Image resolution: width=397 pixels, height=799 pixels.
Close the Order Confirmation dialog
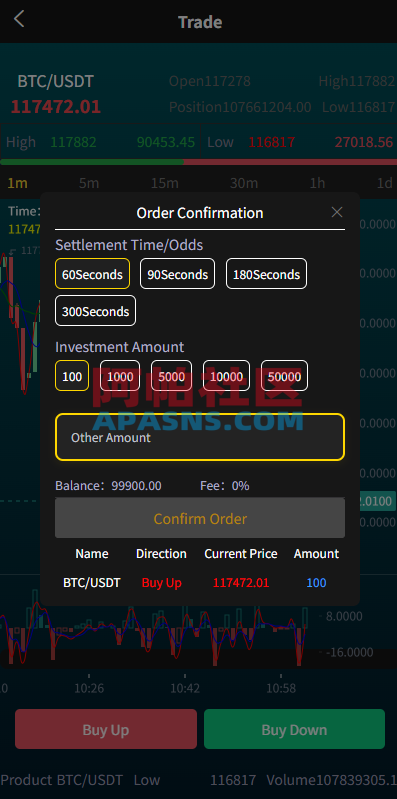337,212
